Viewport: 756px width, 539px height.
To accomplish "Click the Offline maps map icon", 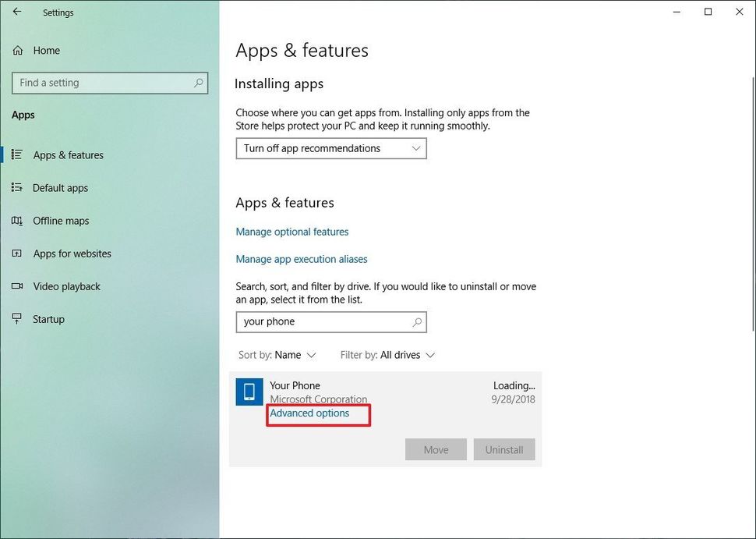I will (x=17, y=221).
